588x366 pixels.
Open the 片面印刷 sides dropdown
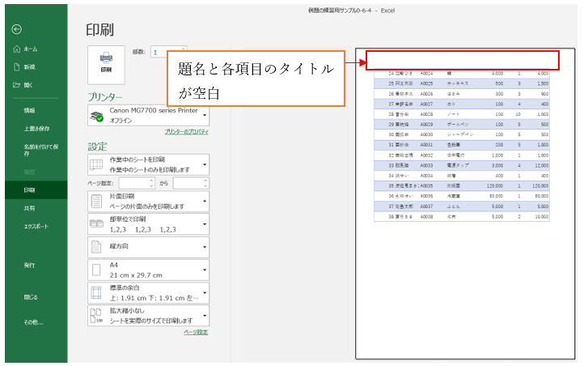(205, 202)
